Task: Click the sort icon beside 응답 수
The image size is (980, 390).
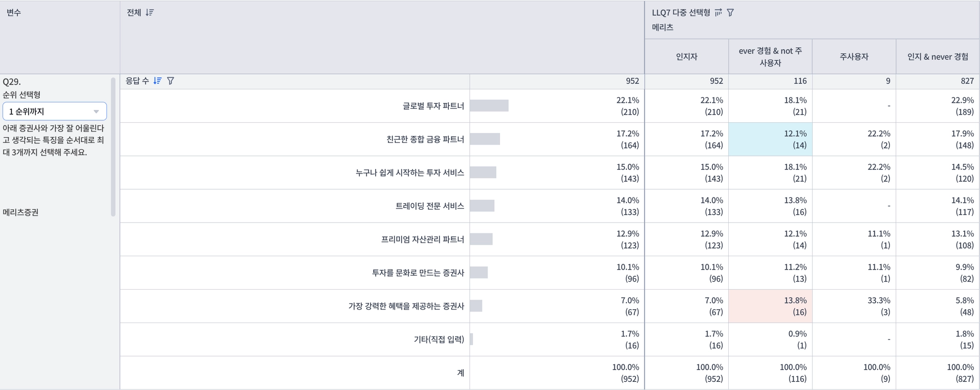Action: point(157,81)
